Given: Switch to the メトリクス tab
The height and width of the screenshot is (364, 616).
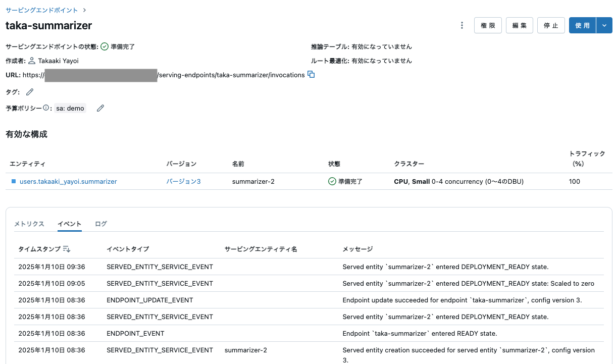Looking at the screenshot, I should [29, 223].
